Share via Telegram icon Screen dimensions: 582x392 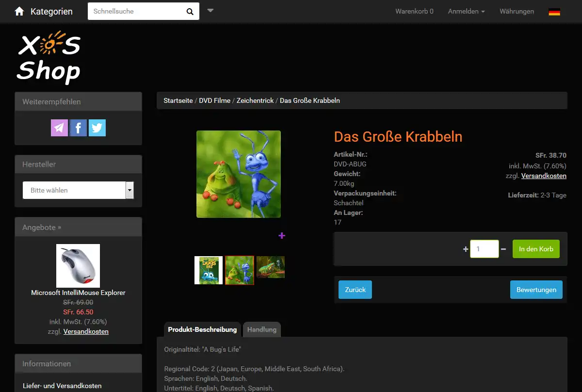pos(59,128)
